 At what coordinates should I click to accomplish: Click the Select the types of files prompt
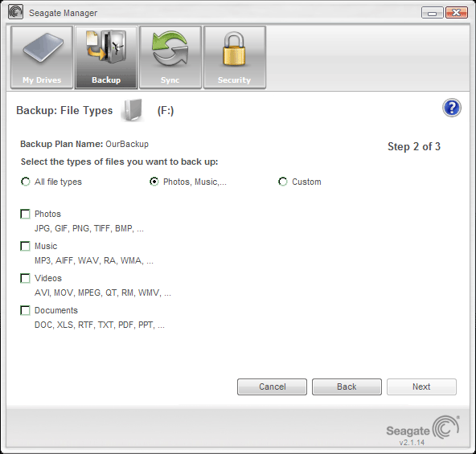pyautogui.click(x=119, y=162)
